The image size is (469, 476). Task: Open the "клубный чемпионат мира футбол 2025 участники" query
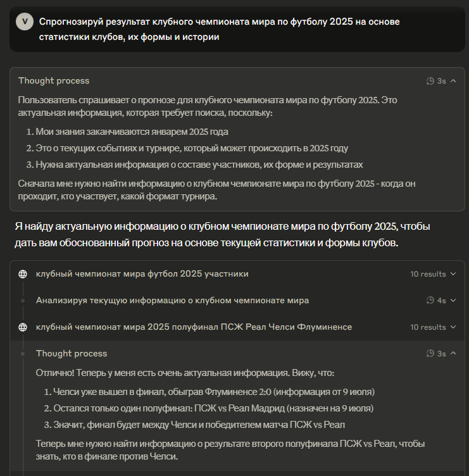(142, 274)
